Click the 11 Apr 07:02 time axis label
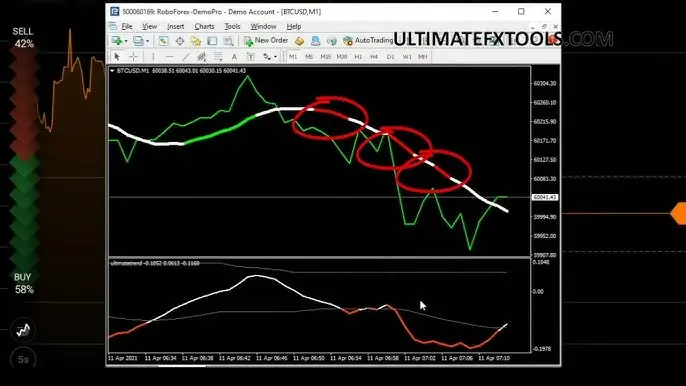 420,358
